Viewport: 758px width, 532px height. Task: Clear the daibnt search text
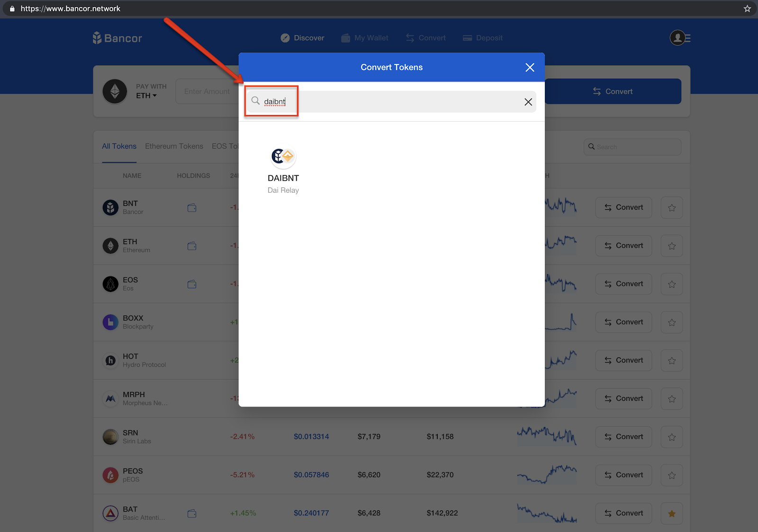pyautogui.click(x=528, y=102)
